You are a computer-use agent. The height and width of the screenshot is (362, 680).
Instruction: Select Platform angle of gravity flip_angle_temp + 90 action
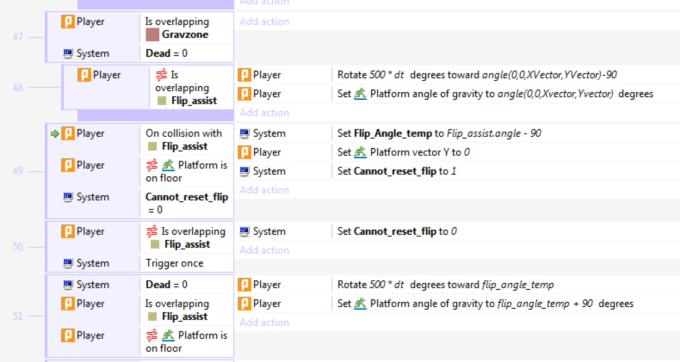pos(485,304)
